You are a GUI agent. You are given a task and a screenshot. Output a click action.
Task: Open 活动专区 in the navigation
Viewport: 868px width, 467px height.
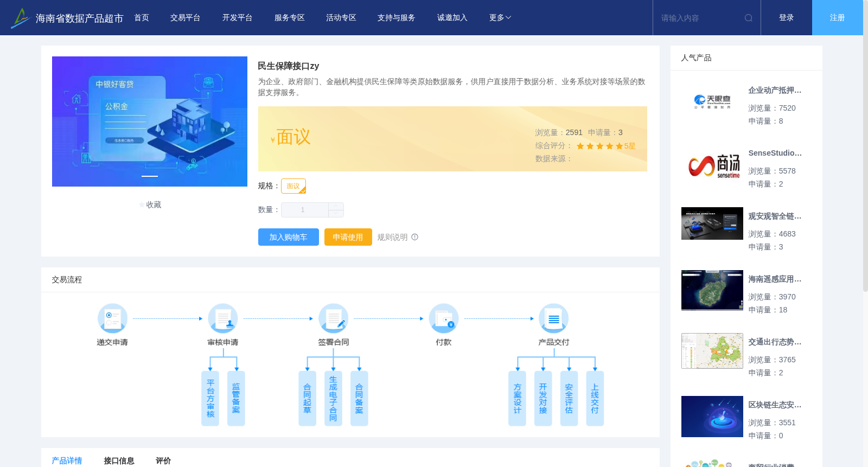pos(341,18)
